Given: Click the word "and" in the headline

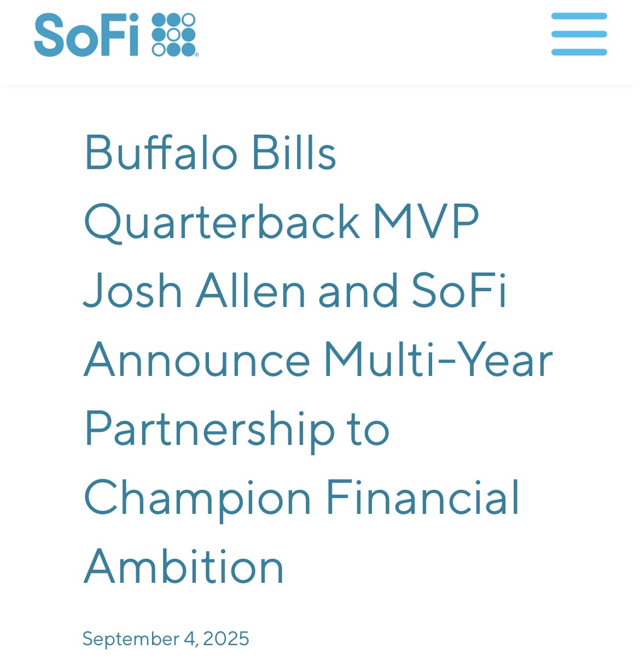Looking at the screenshot, I should click(358, 291).
